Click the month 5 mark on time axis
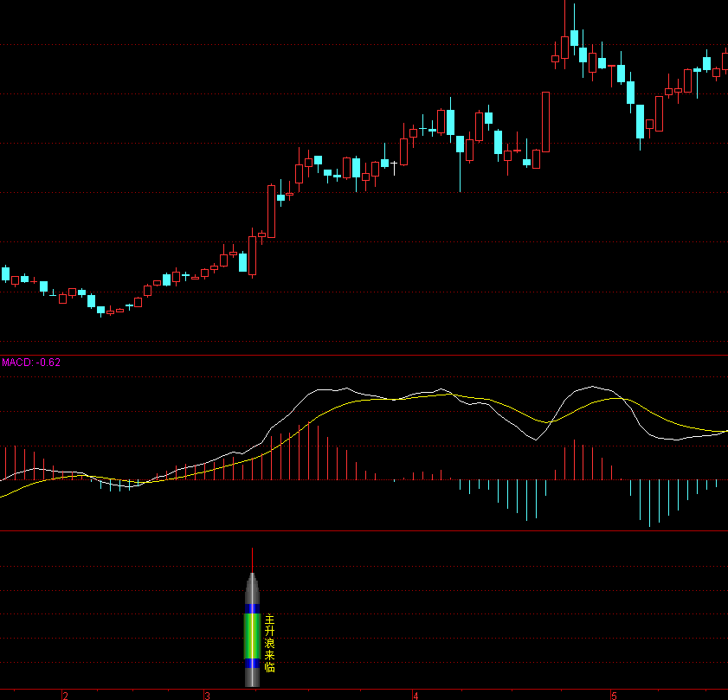728x700 pixels. (x=614, y=696)
